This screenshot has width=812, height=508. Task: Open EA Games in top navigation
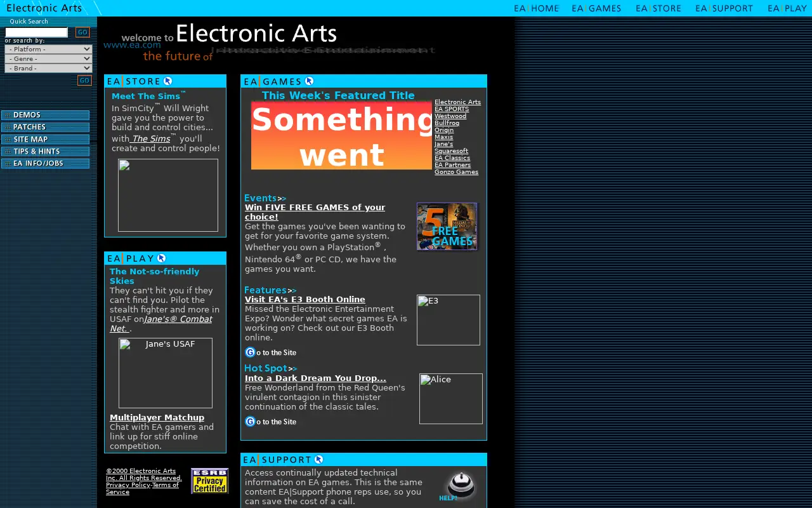(596, 8)
